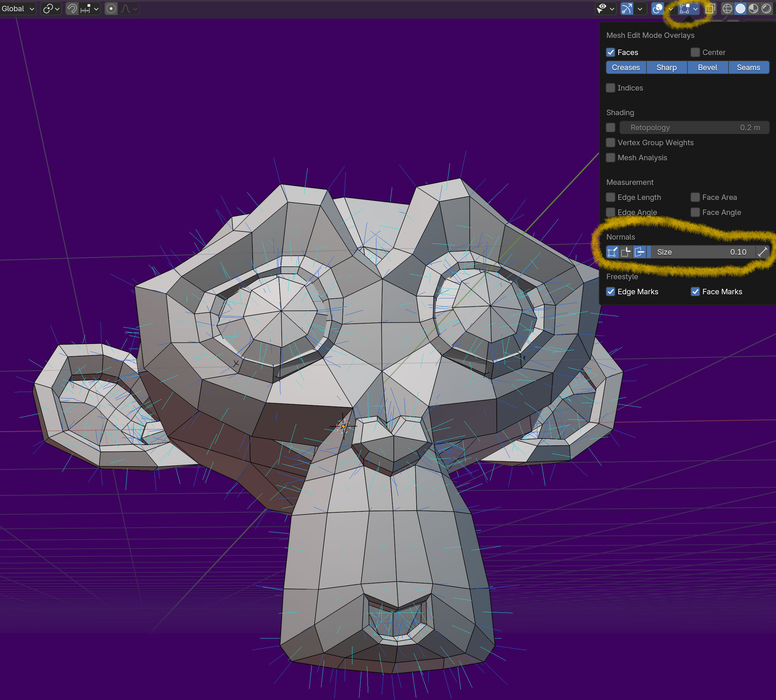
Task: Switch to wireframe viewport shading
Action: [727, 9]
